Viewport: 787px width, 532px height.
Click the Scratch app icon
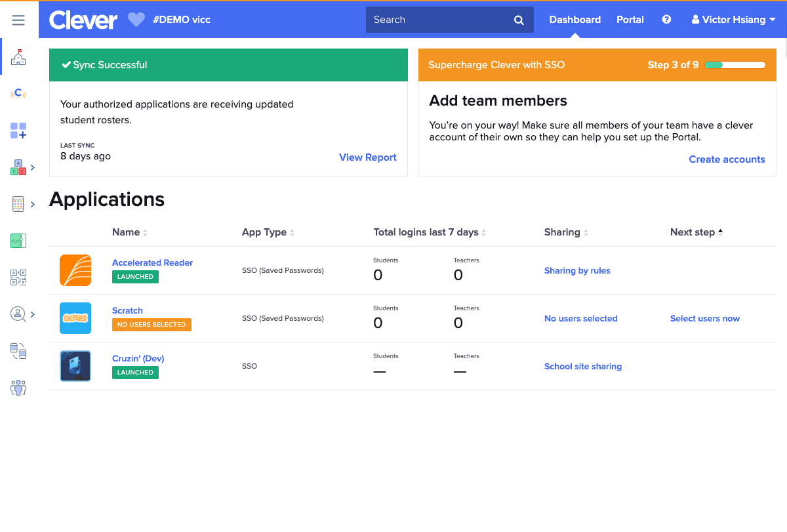point(75,318)
